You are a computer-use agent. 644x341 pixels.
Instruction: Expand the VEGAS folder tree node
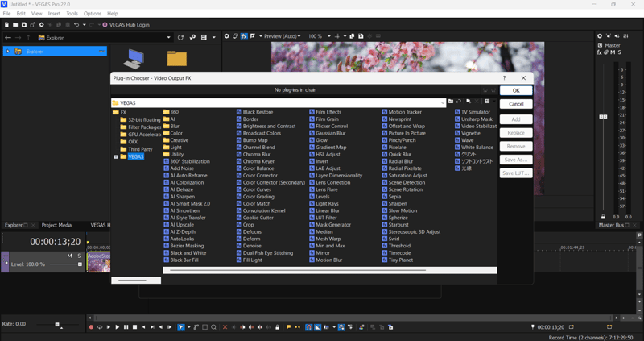click(116, 157)
